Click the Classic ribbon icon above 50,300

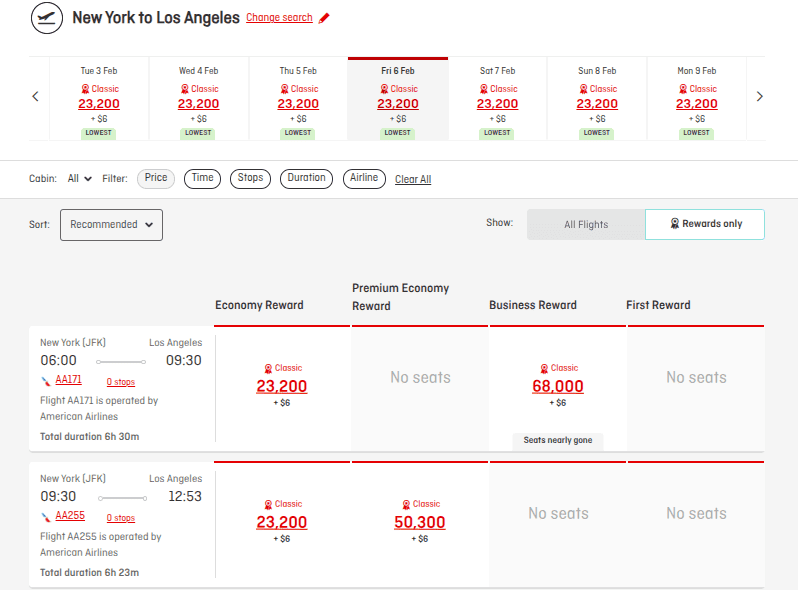[x=406, y=504]
